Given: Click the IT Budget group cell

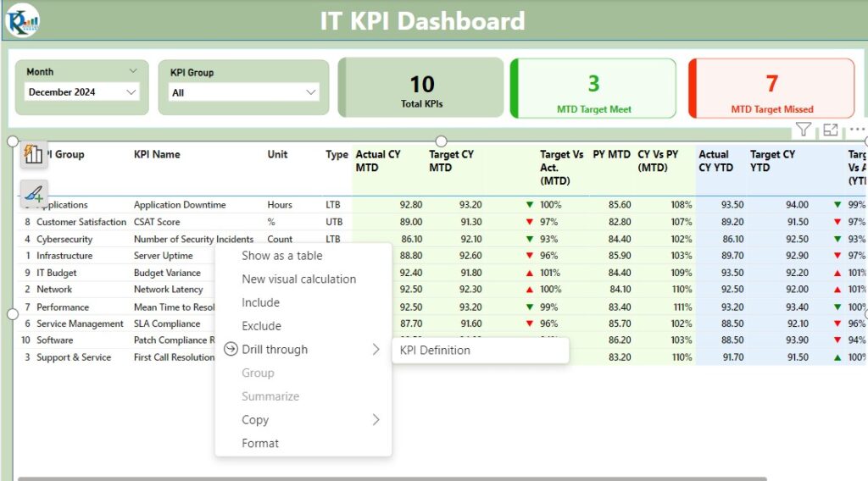Looking at the screenshot, I should pos(57,273).
